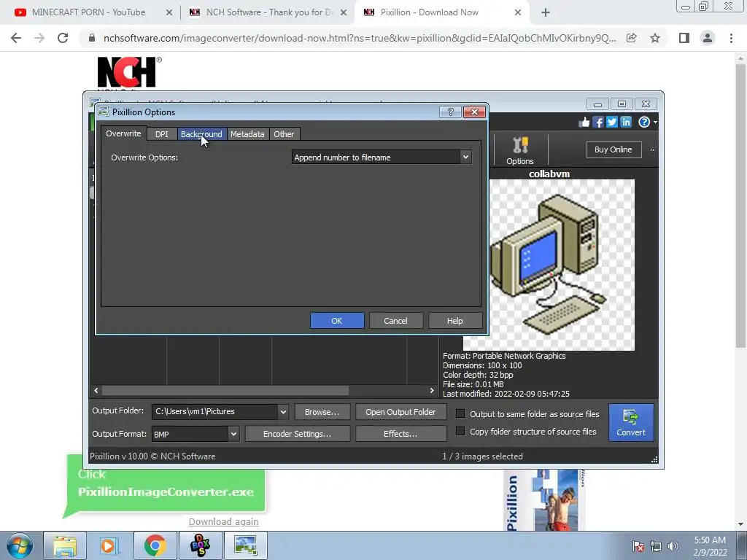Click the Chrome address bar URL
This screenshot has height=560, width=747.
click(359, 38)
